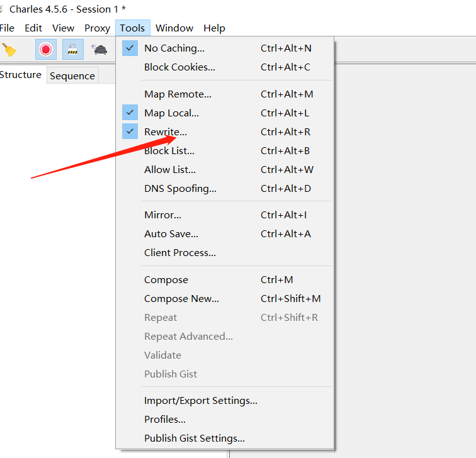Select Client Process... entry
Viewport: 476px width, 458px height.
click(225, 252)
